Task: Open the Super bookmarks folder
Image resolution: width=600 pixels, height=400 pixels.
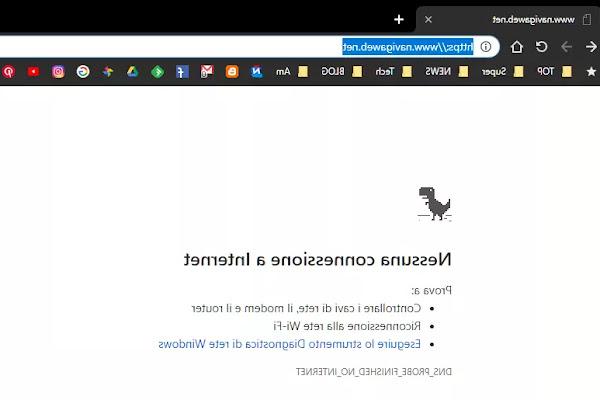Action: point(502,72)
